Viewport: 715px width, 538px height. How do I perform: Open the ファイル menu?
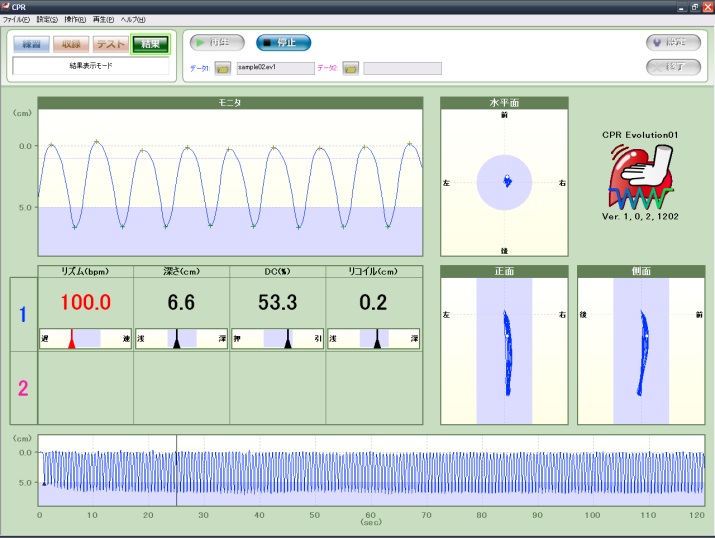(x=17, y=20)
